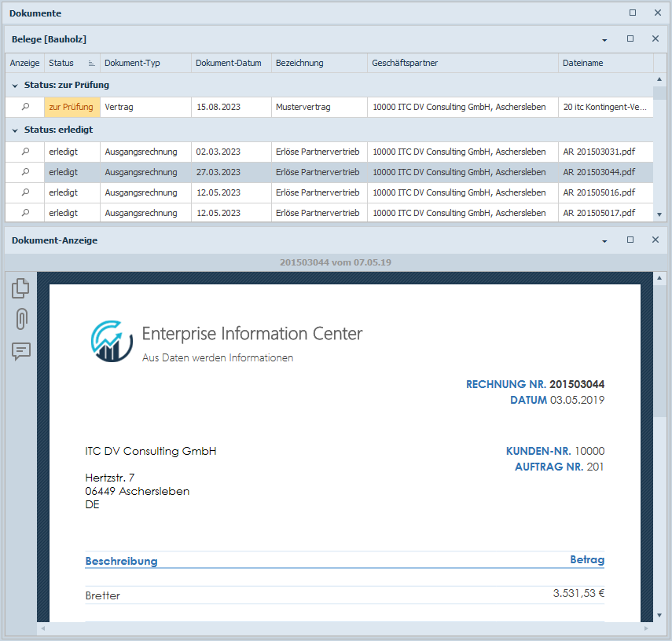Click magnifier icon for AR 201503031.pdf row
The height and width of the screenshot is (641, 672).
25,152
